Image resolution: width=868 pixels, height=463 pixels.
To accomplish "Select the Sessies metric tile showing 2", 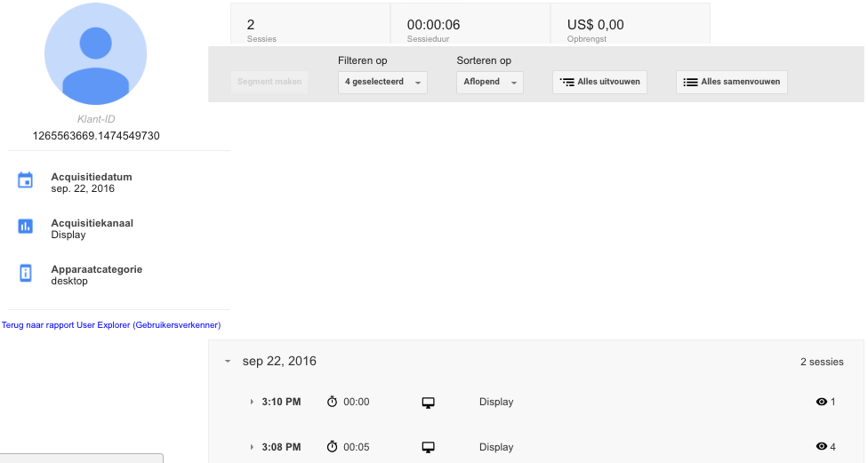I will coord(310,24).
